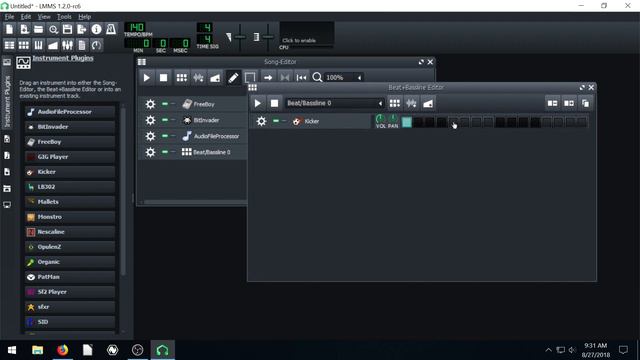This screenshot has height=360, width=640.
Task: Open the Song-Editor zoom 100% dropdown
Action: (x=343, y=78)
